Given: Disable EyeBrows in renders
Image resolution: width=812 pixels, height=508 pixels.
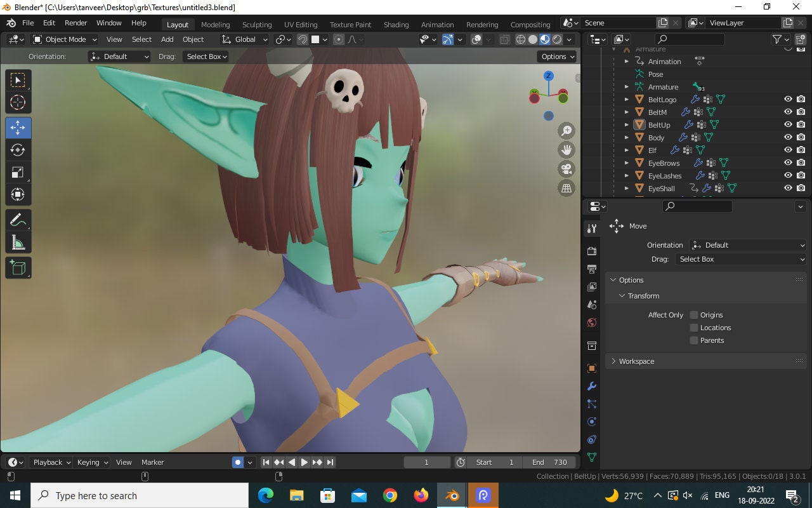Looking at the screenshot, I should tap(801, 163).
